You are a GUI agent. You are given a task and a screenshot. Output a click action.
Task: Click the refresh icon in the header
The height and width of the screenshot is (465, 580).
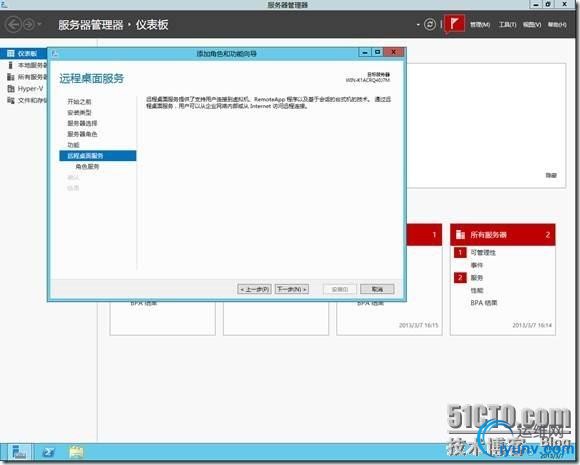429,25
